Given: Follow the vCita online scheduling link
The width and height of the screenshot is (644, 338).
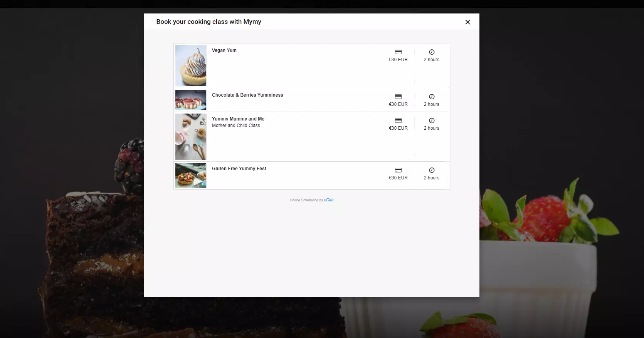Looking at the screenshot, I should pos(329,200).
